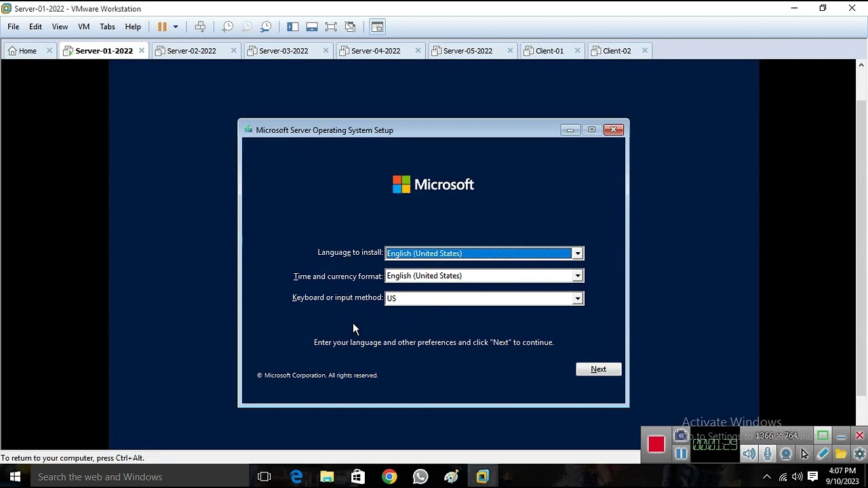Expand the Keyboard or input method dropdown
The width and height of the screenshot is (868, 488).
tap(577, 298)
